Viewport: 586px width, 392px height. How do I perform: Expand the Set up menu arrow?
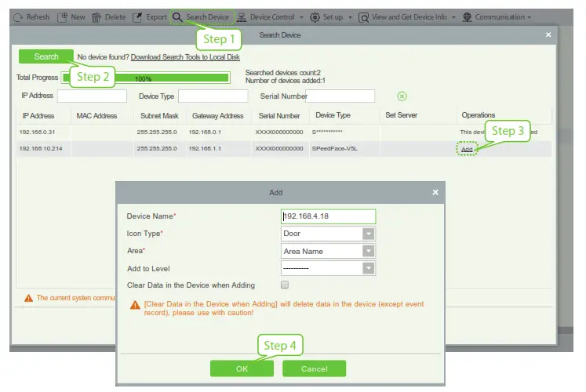pos(350,17)
